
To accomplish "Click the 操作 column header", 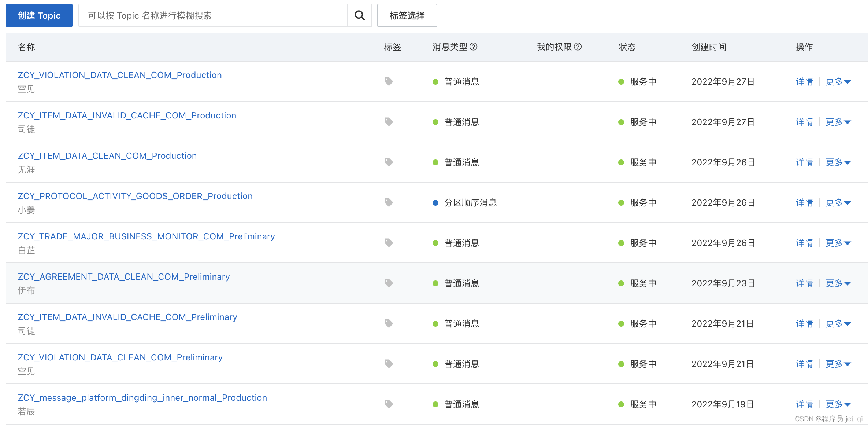I will tap(804, 47).
